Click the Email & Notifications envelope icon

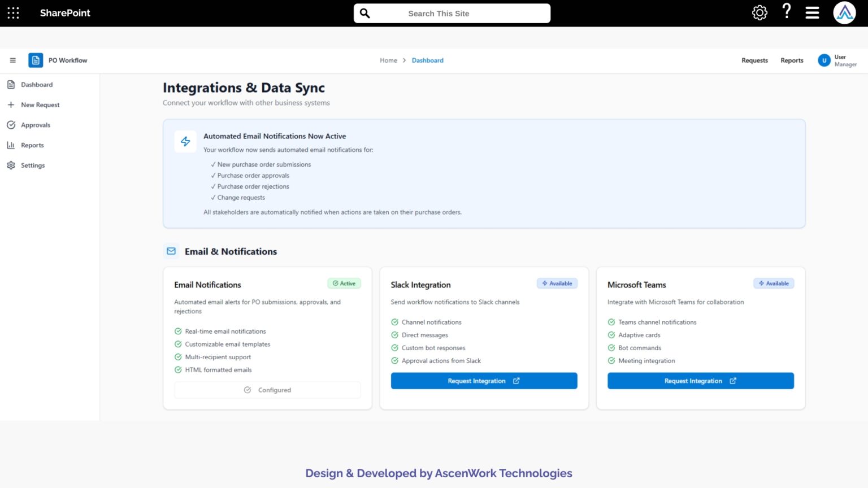171,251
